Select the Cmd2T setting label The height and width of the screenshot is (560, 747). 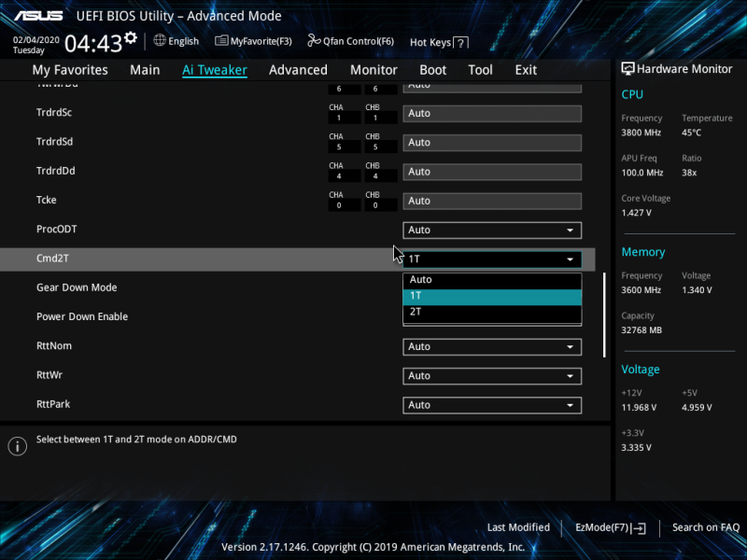tap(52, 259)
